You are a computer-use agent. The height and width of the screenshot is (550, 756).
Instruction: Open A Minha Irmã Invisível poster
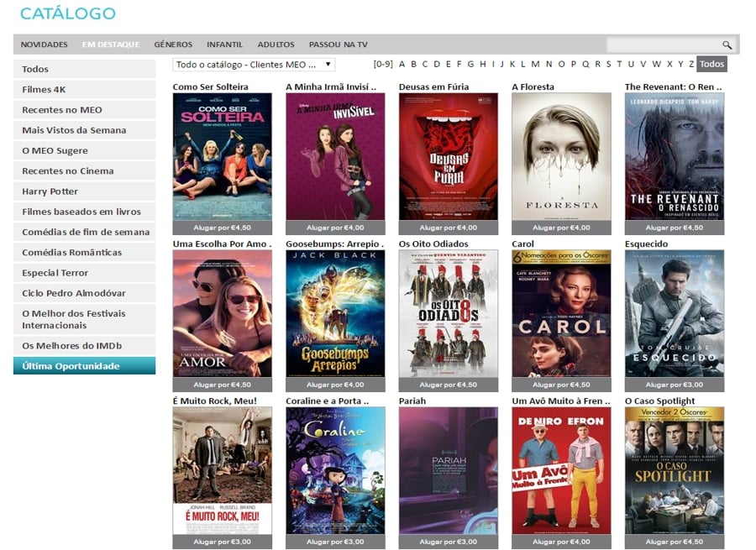coord(335,157)
